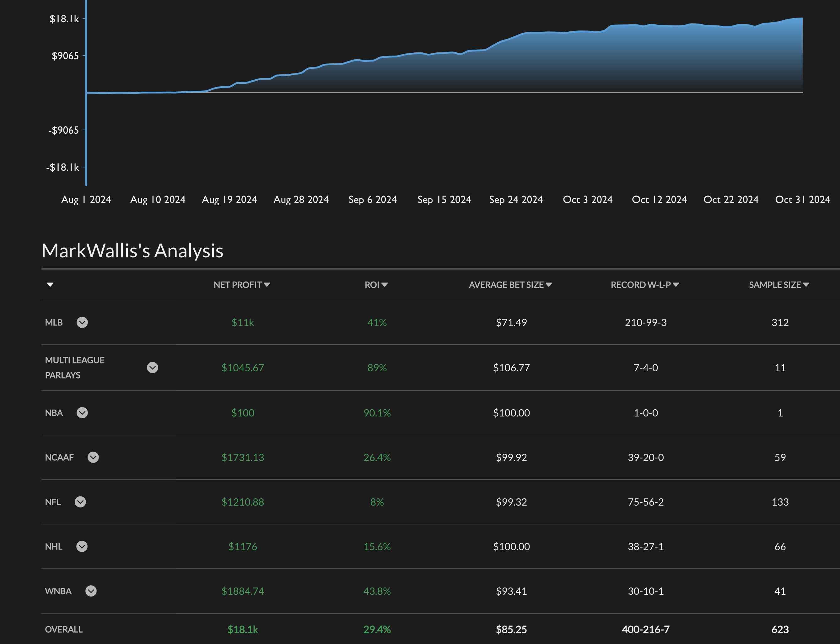
Task: Click WNBA record 30-10-1
Action: [x=646, y=591]
